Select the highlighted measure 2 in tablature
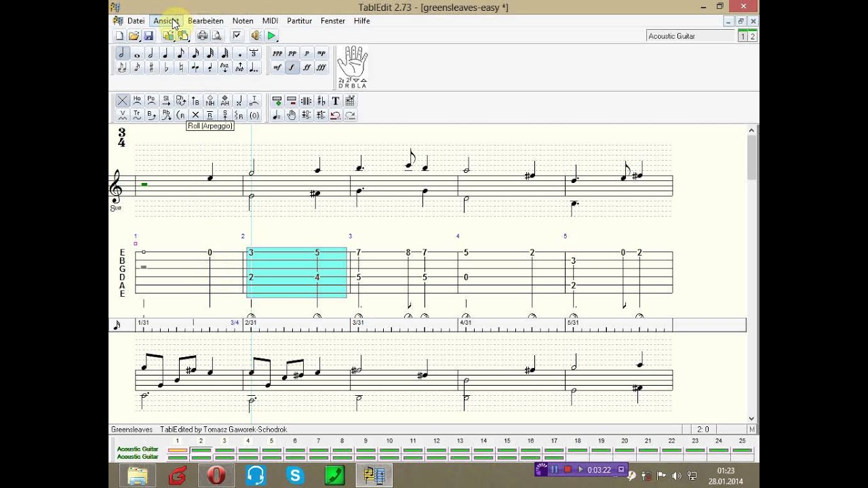This screenshot has width=868, height=488. click(x=296, y=272)
